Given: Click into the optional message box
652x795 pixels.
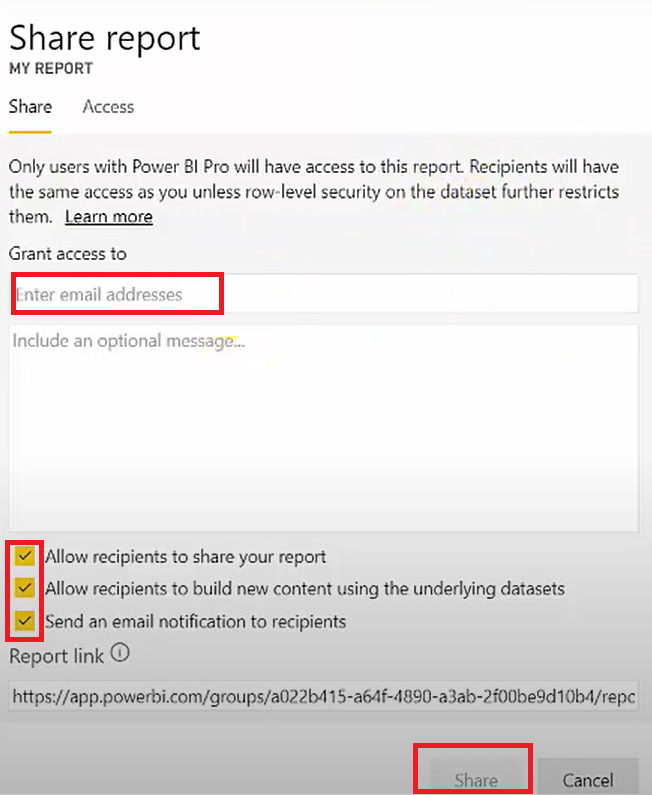Looking at the screenshot, I should [323, 428].
